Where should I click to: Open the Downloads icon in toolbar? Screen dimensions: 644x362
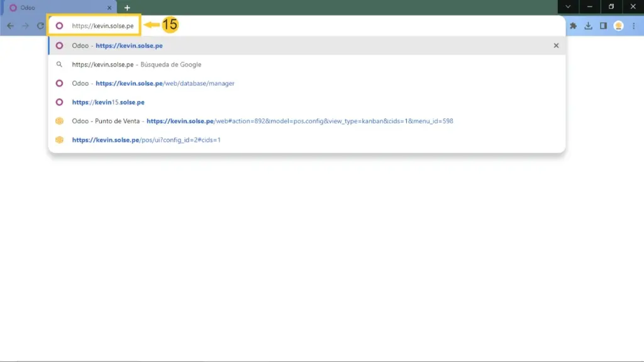point(588,26)
